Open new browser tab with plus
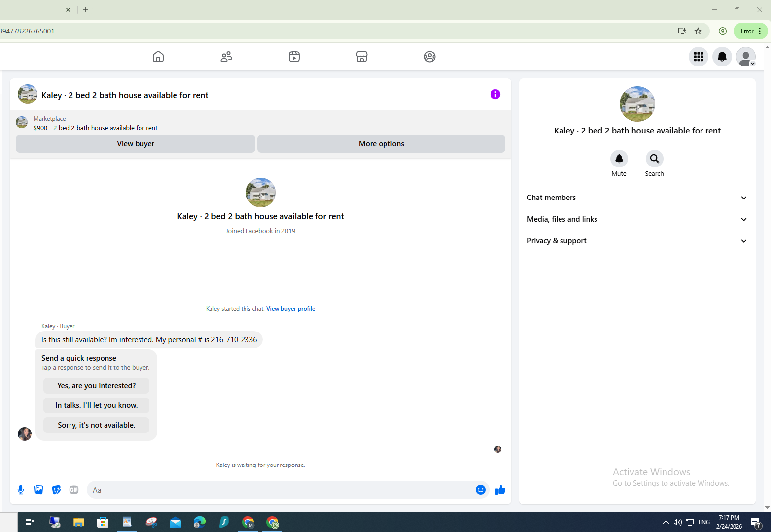This screenshot has width=771, height=532. (86, 10)
